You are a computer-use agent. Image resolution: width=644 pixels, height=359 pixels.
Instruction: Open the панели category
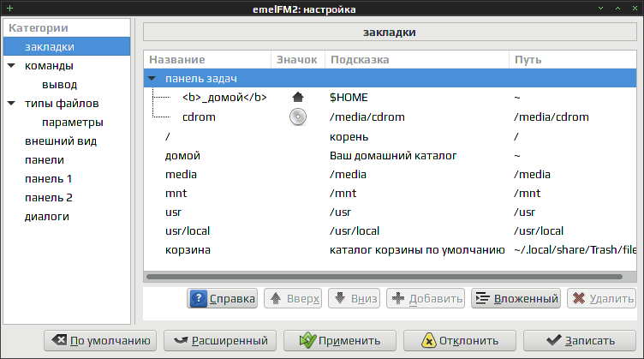coord(45,160)
